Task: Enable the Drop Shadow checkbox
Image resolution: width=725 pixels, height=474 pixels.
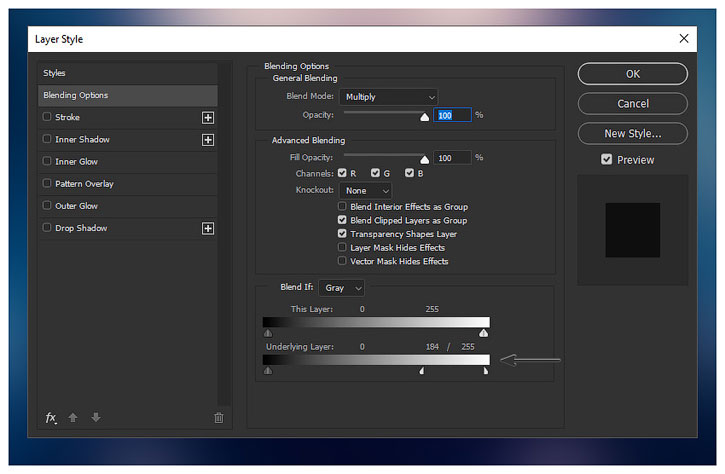Action: click(47, 227)
